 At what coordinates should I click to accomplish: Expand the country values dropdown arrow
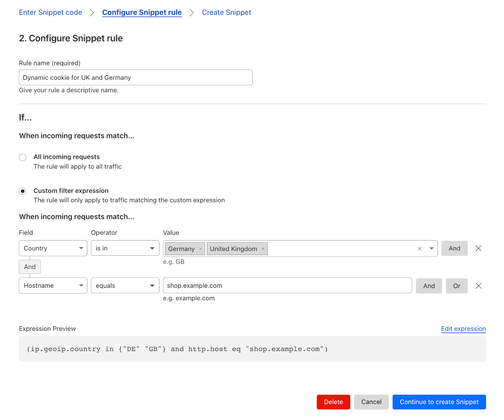pyautogui.click(x=432, y=248)
